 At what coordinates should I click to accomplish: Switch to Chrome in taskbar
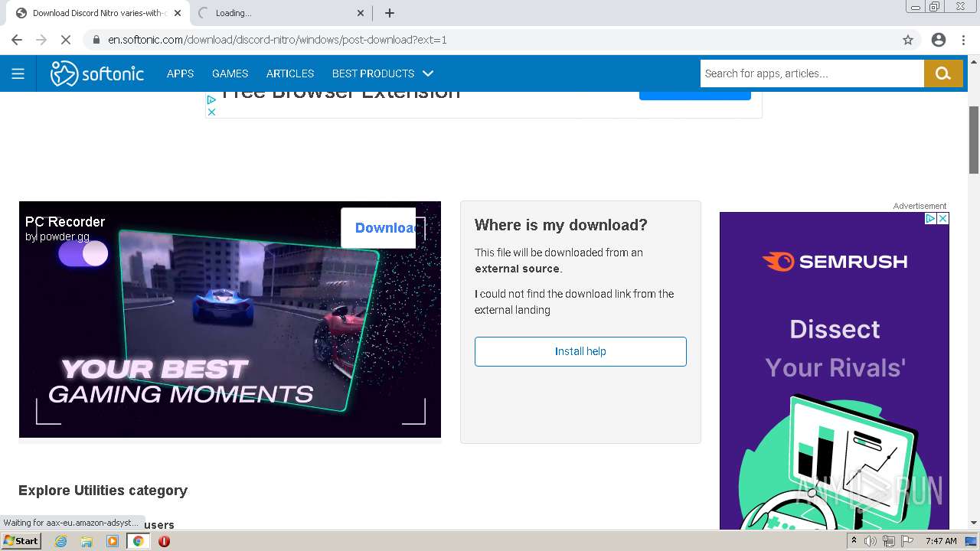pyautogui.click(x=138, y=541)
